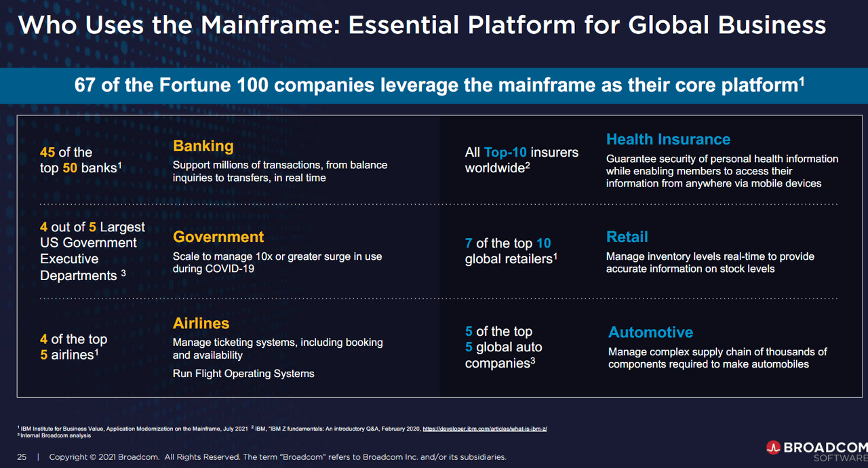Screen dimensions: 868x468
Task: Click 'Guarantee security of personal health information' text
Action: 722,171
